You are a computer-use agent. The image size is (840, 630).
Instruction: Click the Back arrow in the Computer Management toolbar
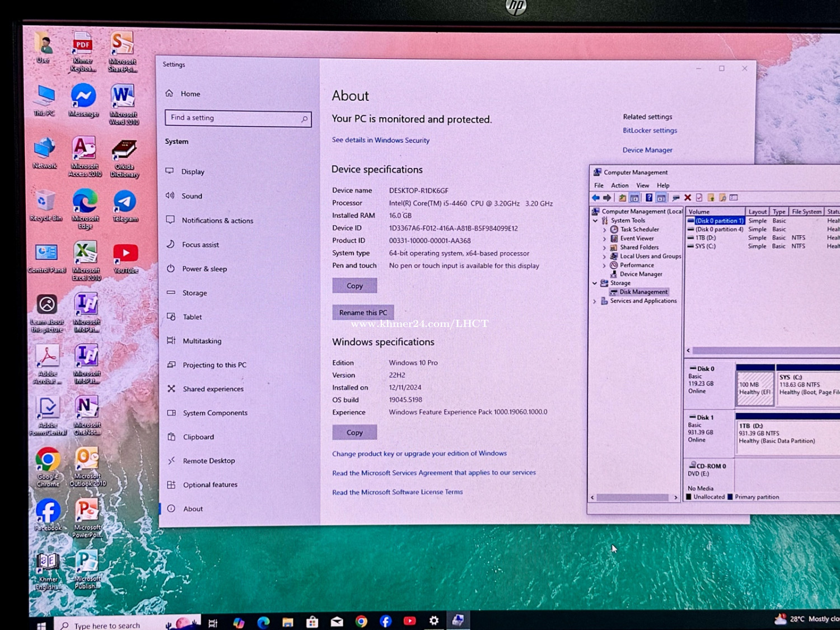point(596,198)
